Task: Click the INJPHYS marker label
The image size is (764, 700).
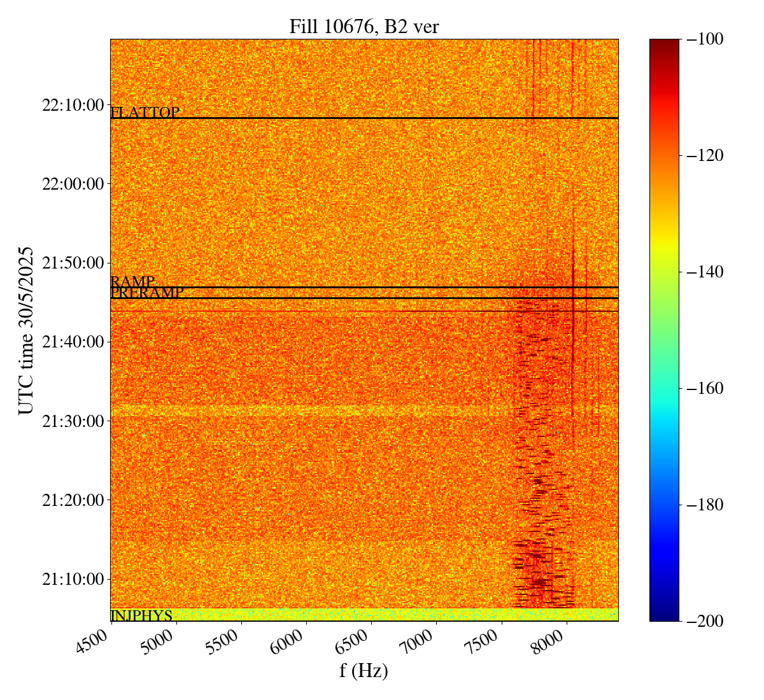Action: (141, 615)
